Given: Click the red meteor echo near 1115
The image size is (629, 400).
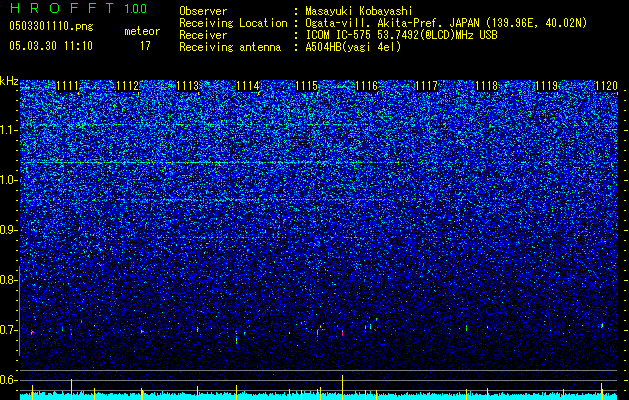Looking at the screenshot, I should click(342, 333).
